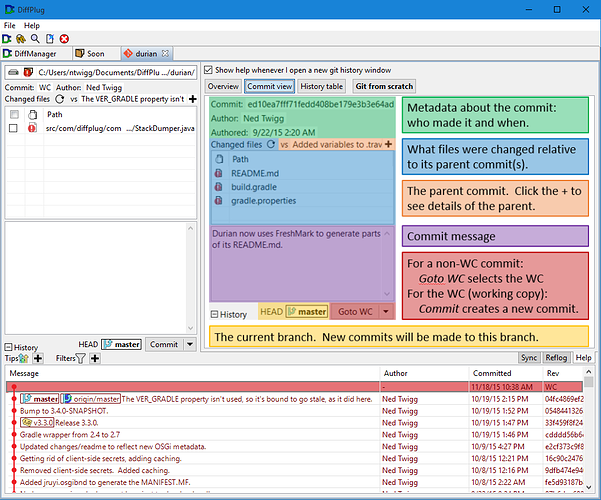
Task: Sort history by Committed column header
Action: click(506, 373)
